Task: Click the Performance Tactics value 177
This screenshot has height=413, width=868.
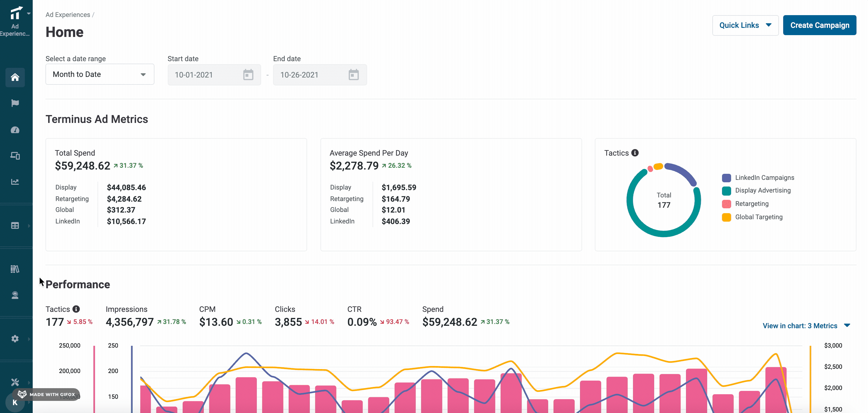Action: pos(55,322)
